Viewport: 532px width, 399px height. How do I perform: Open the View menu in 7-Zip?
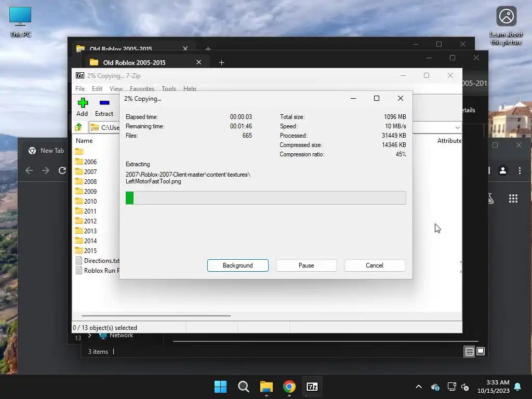(116, 88)
